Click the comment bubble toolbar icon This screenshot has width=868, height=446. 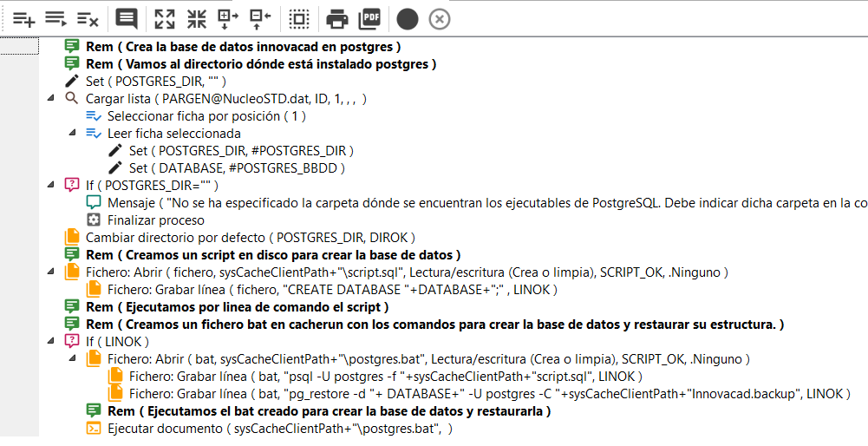tap(127, 18)
